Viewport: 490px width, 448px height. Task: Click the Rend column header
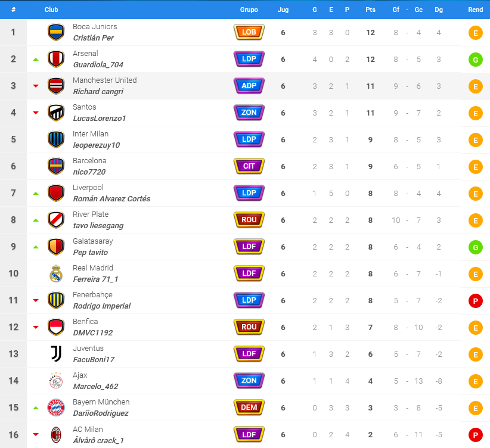[475, 10]
